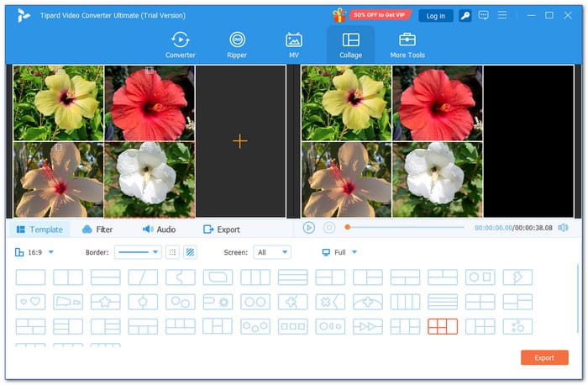Image resolution: width=588 pixels, height=385 pixels.
Task: Choose the four vertical columns template
Action: tap(405, 302)
